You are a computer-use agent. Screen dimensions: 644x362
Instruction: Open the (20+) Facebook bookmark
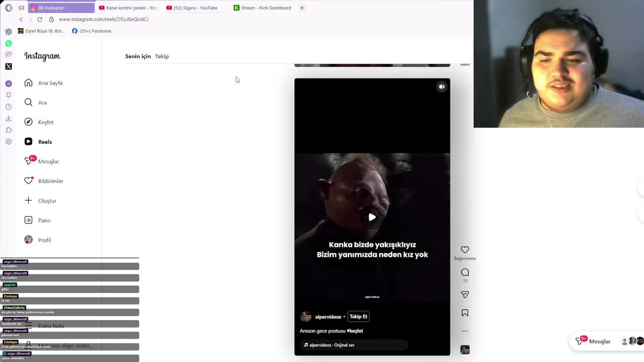[x=92, y=31]
